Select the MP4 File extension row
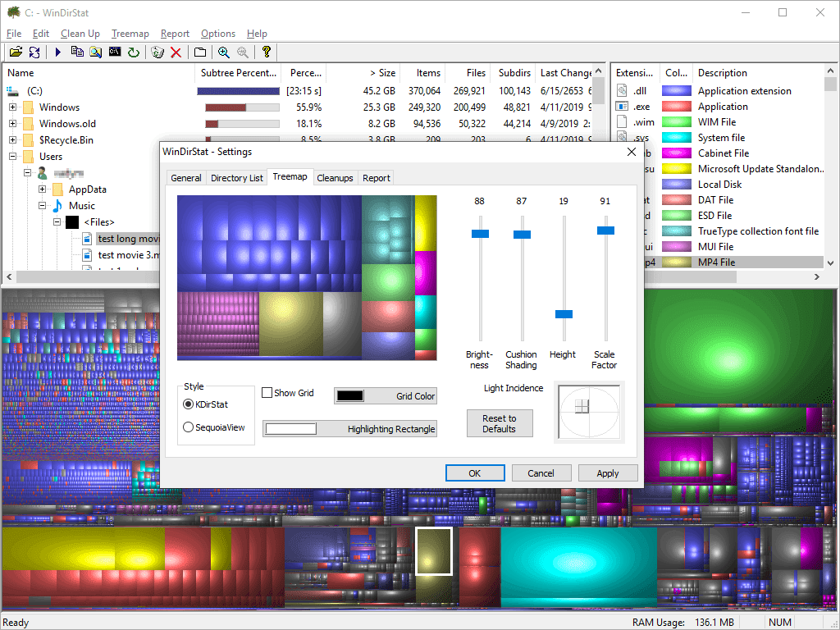The width and height of the screenshot is (840, 630). click(x=718, y=262)
